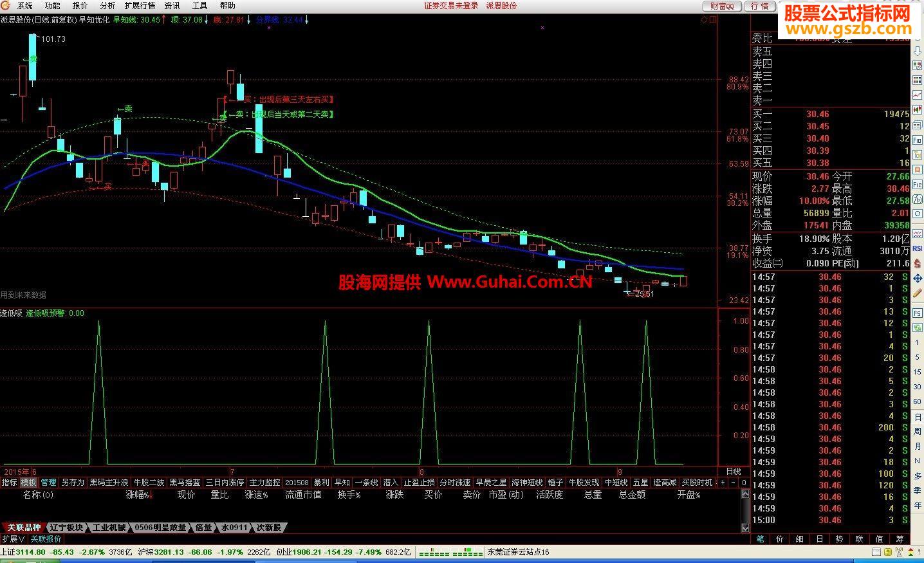Click the checklist report icon in right toolbar

[918, 66]
